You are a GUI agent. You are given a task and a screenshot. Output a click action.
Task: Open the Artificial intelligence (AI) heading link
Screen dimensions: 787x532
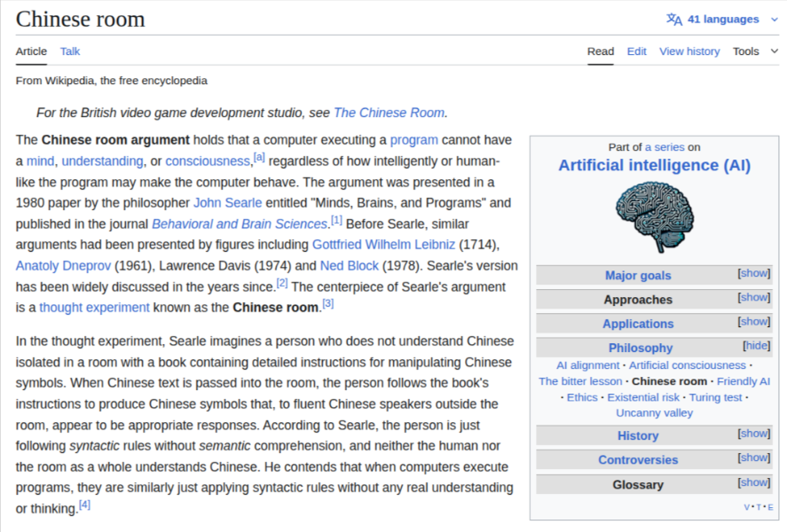click(x=654, y=166)
